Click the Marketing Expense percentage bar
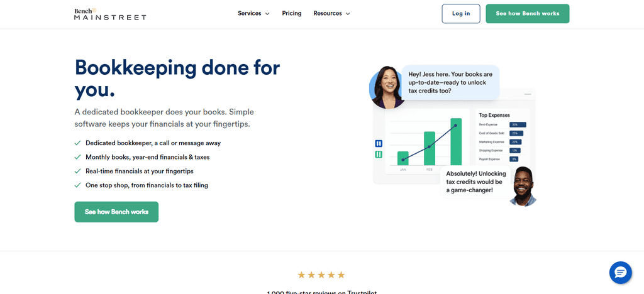Image resolution: width=644 pixels, height=294 pixels. (x=516, y=142)
